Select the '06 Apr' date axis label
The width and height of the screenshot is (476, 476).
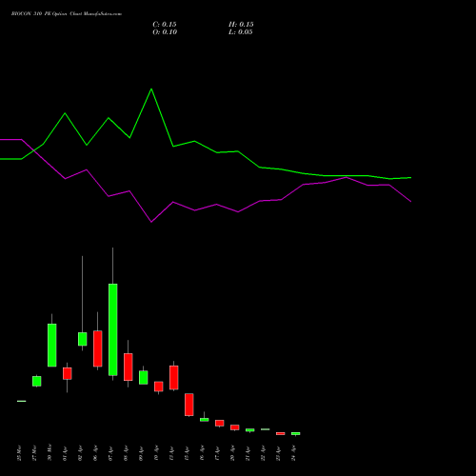pyautogui.click(x=95, y=453)
